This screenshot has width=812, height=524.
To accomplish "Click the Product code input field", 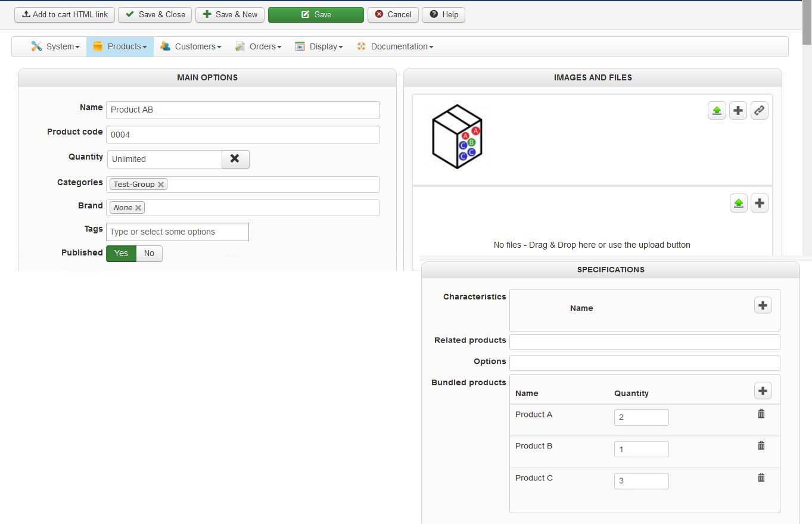I will click(243, 135).
